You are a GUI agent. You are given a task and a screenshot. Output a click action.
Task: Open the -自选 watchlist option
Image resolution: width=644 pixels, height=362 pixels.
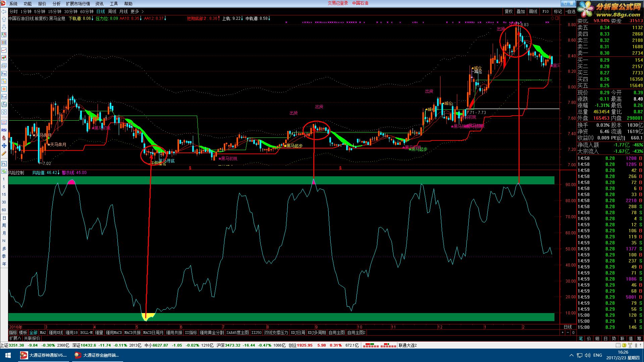coord(570,11)
